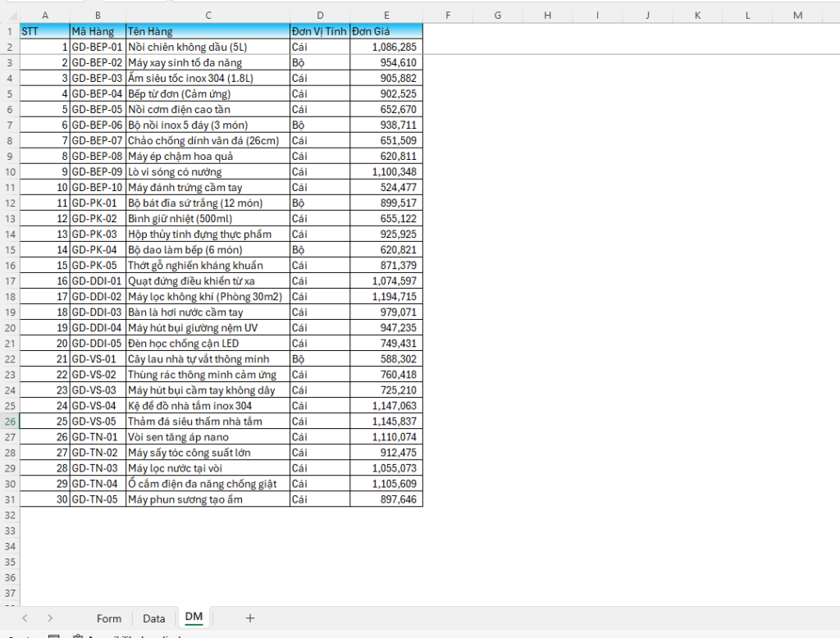Select the row 1 header
The height and width of the screenshot is (638, 840).
10,31
